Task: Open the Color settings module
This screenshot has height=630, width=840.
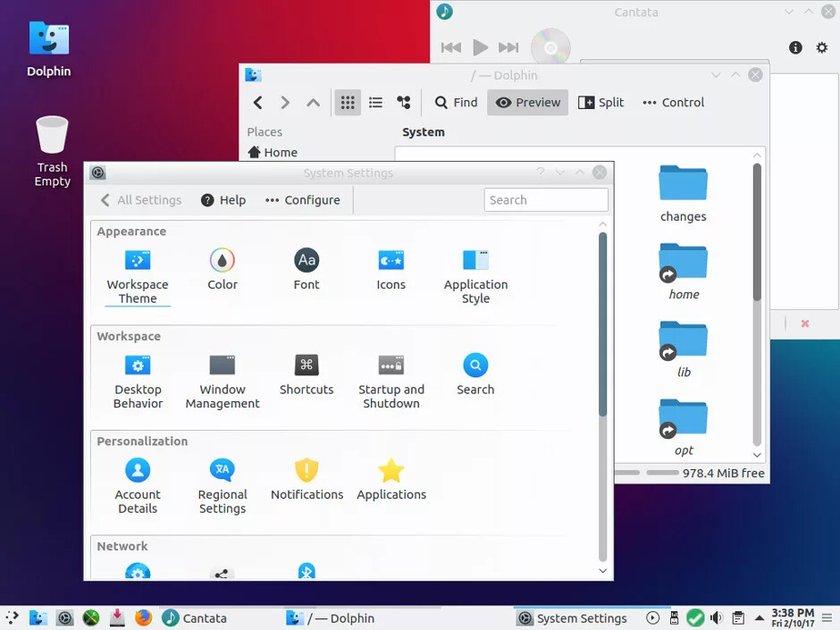Action: tap(221, 267)
